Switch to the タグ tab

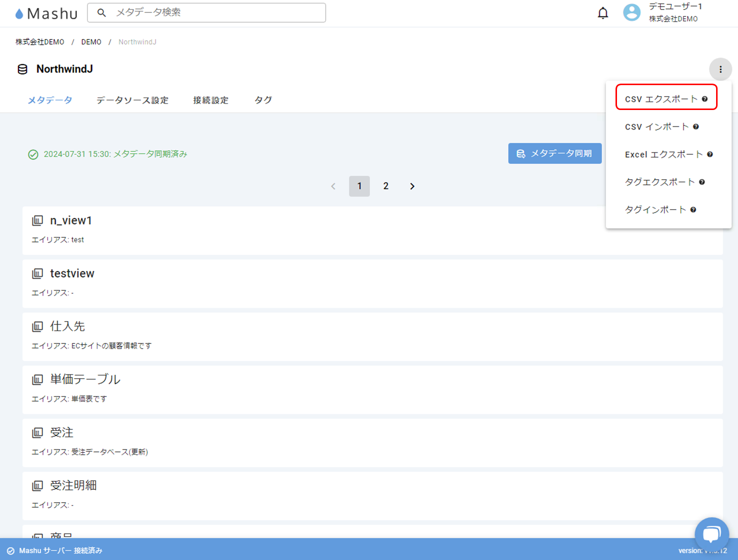point(263,100)
